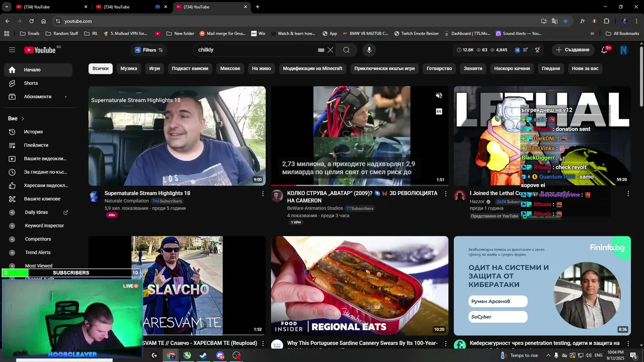
Task: Start voice search with the microphone icon
Action: [x=369, y=50]
